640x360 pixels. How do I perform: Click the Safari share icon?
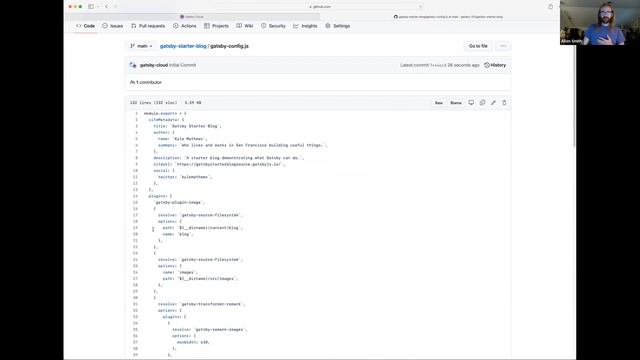pos(550,7)
